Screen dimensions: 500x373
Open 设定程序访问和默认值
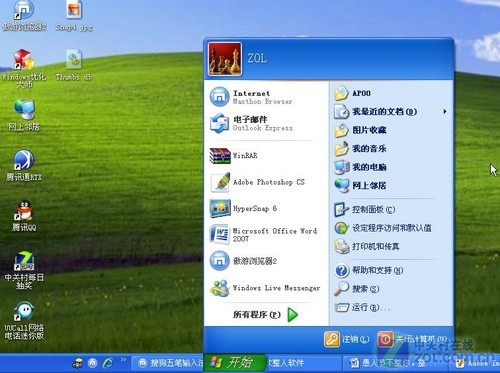click(x=391, y=228)
